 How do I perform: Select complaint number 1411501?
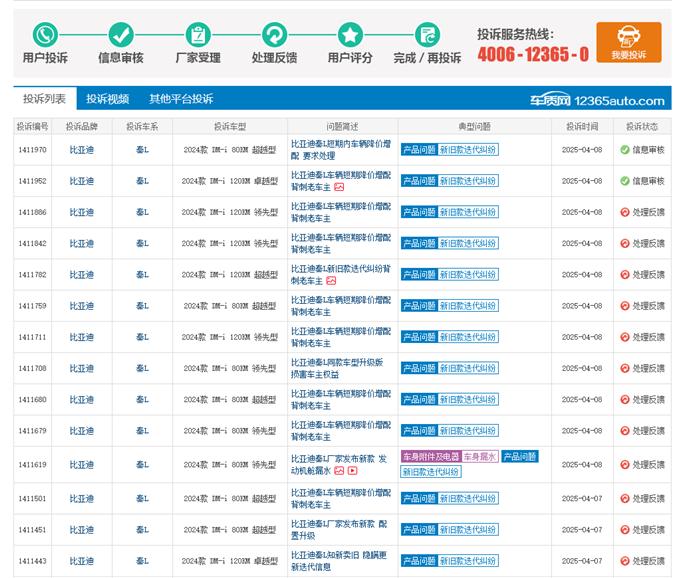pos(32,499)
